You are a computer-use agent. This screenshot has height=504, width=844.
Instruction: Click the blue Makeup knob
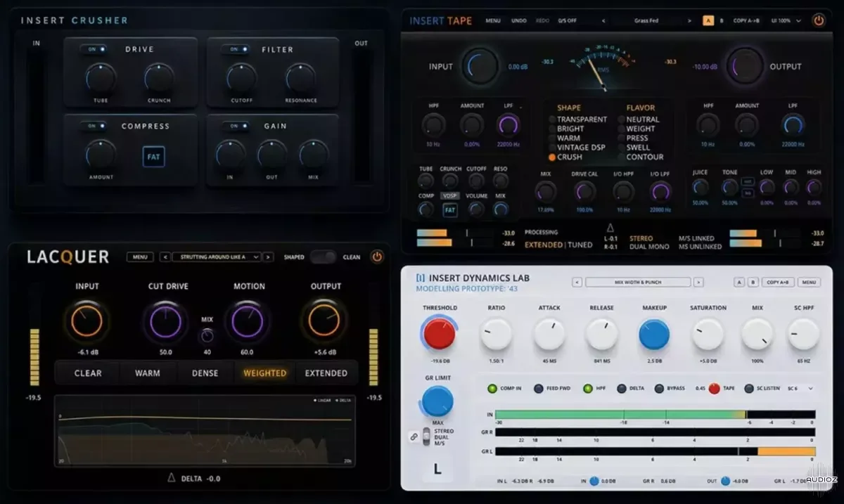click(654, 335)
